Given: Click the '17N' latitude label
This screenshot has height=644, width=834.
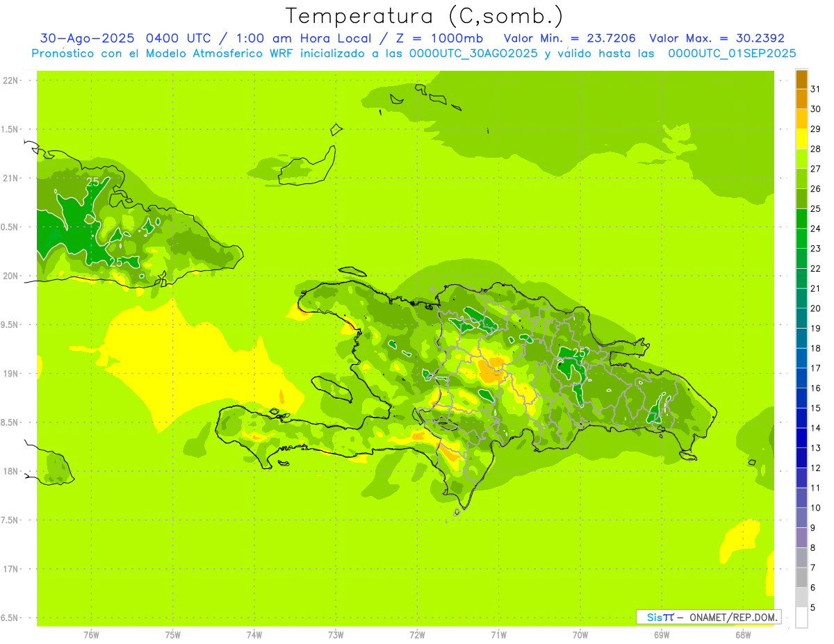Looking at the screenshot, I should tap(10, 570).
